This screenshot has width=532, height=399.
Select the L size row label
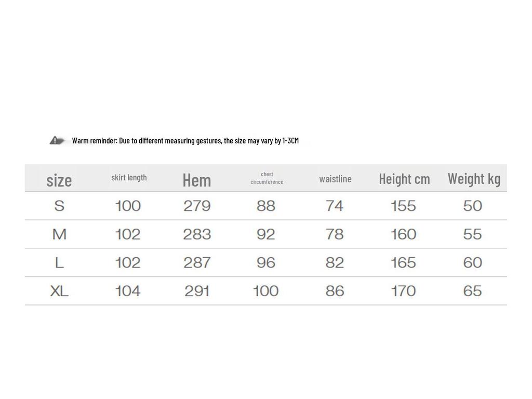click(x=59, y=262)
